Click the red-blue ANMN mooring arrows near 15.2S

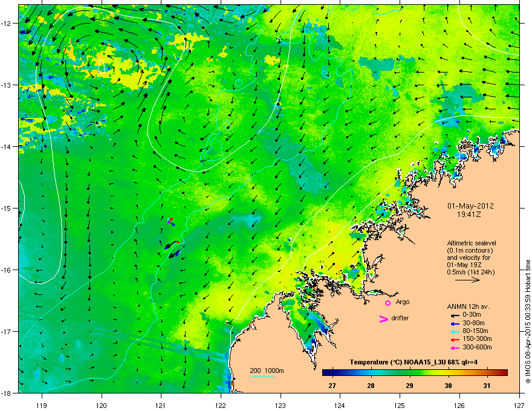(x=171, y=222)
